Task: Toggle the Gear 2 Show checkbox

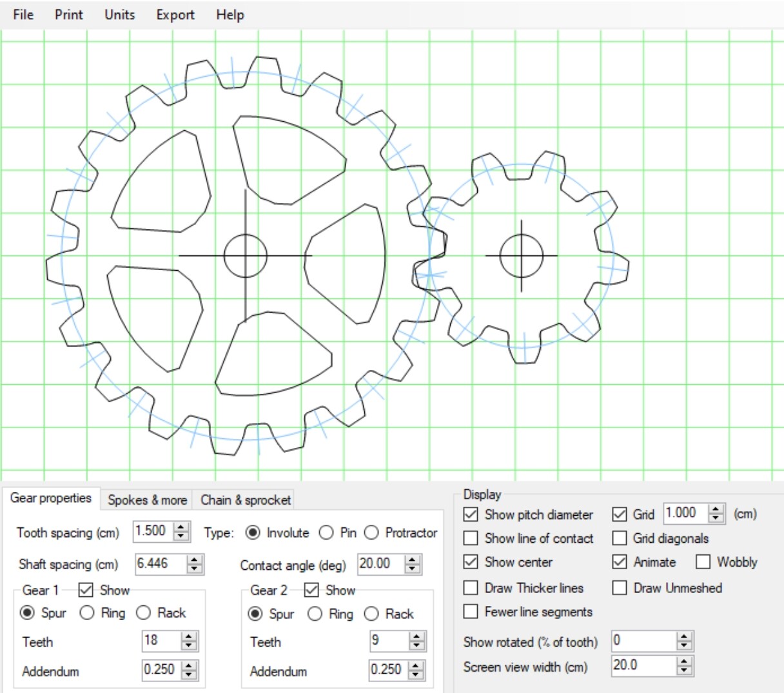Action: coord(311,590)
